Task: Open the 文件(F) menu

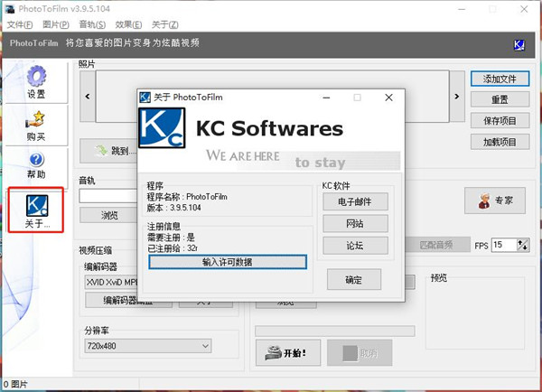Action: (x=20, y=24)
